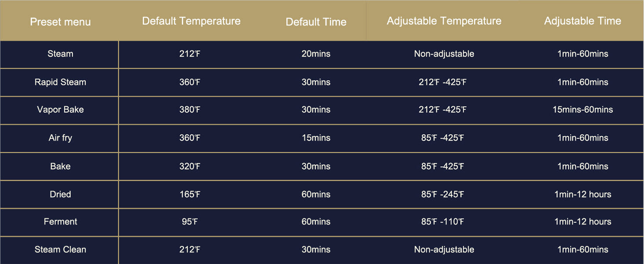Select the 165℉ default temperature cell
The image size is (644, 264).
coord(190,194)
